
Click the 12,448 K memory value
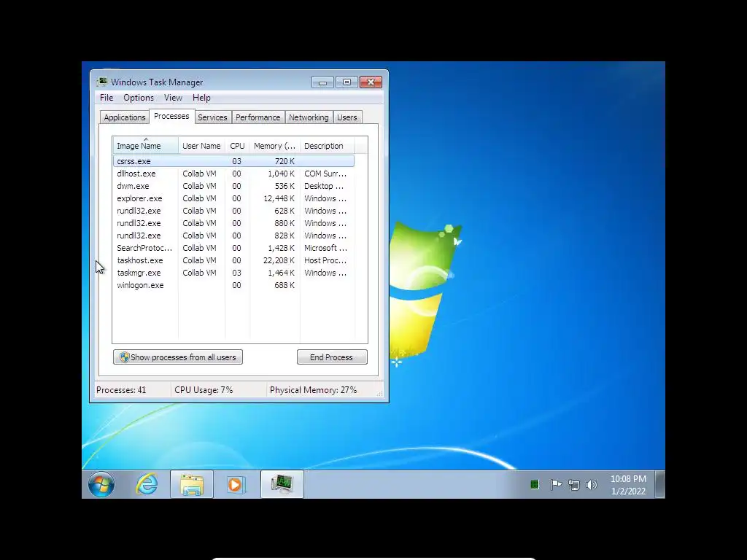[279, 198]
